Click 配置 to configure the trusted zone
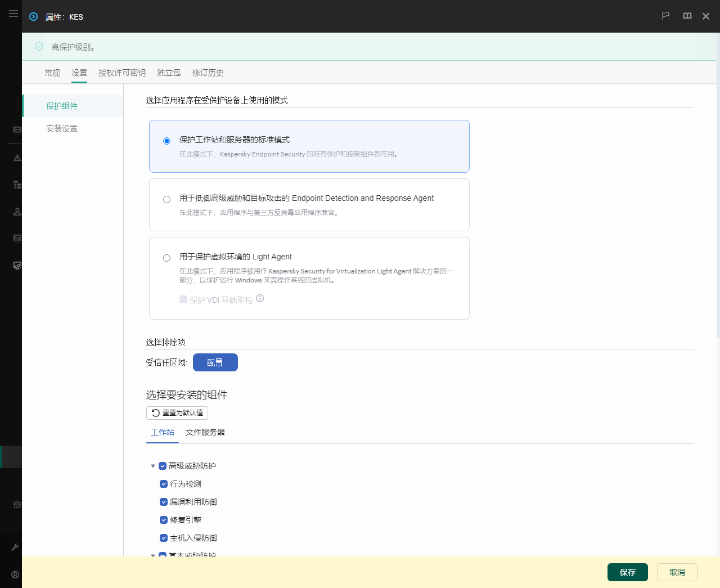720x588 pixels. pyautogui.click(x=215, y=362)
